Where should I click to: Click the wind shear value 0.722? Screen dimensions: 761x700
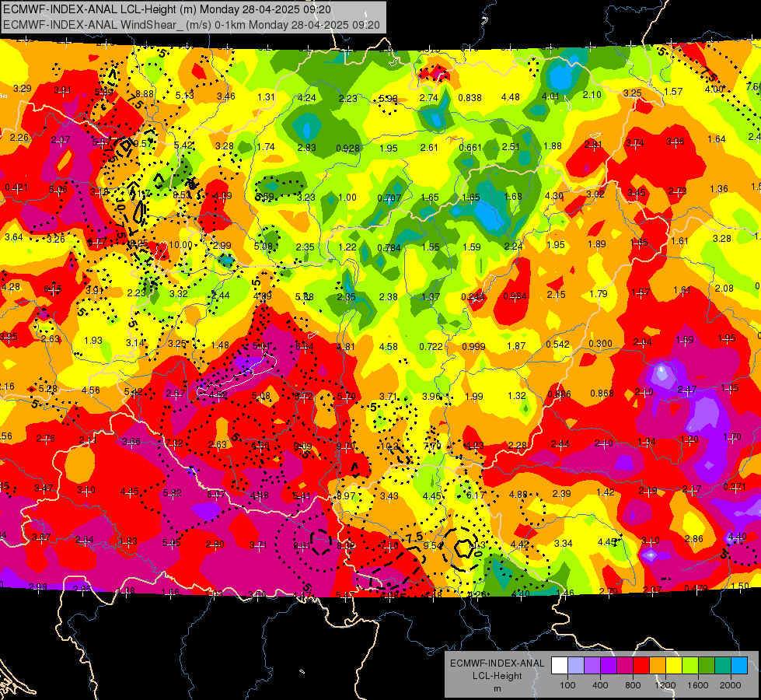pyautogui.click(x=431, y=346)
